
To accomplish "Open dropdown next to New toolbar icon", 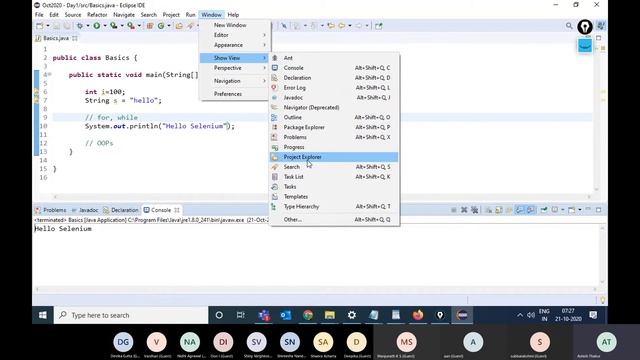I will 47,26.
